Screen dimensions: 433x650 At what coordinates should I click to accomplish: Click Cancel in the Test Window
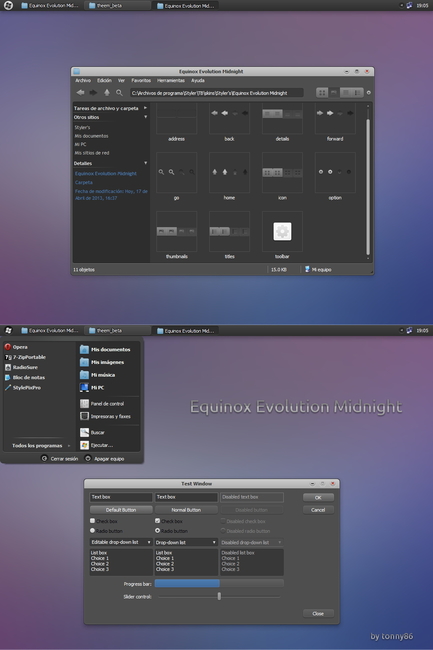tap(318, 510)
